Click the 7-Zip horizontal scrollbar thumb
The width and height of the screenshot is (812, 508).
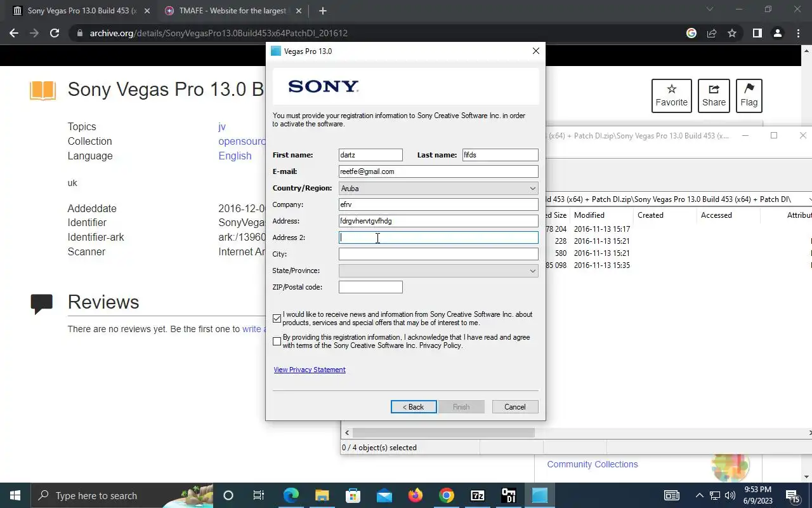point(442,432)
